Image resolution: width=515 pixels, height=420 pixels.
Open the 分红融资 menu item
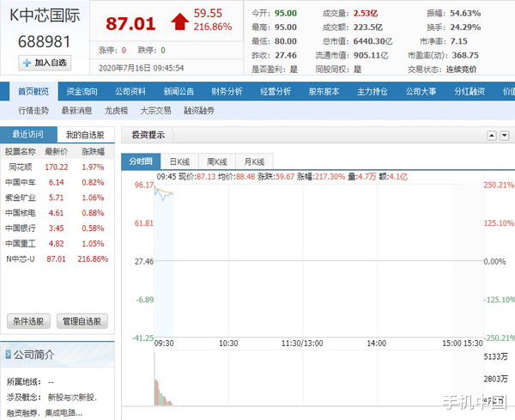pos(470,91)
